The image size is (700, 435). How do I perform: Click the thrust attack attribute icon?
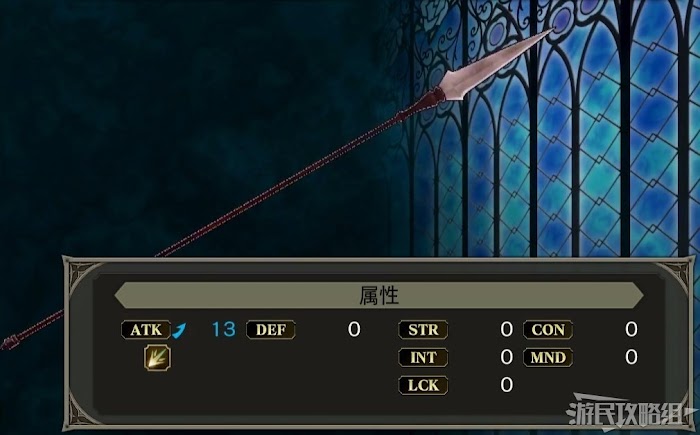(x=157, y=358)
